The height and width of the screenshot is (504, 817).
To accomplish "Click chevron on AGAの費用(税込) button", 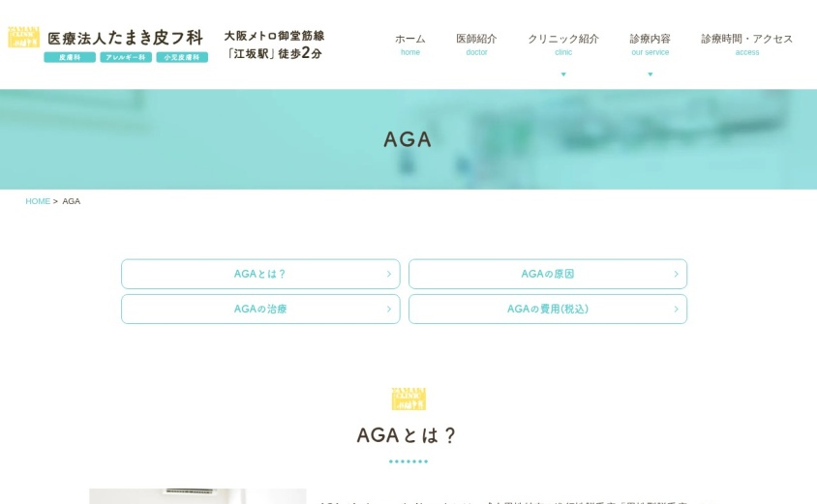I will (676, 309).
